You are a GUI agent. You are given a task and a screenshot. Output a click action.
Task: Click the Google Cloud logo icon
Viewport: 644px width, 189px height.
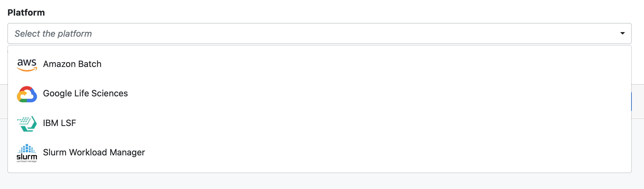pyautogui.click(x=27, y=94)
